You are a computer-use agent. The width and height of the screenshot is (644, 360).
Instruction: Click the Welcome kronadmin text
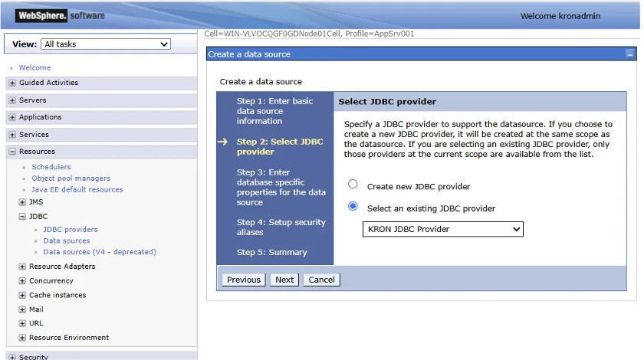[560, 16]
